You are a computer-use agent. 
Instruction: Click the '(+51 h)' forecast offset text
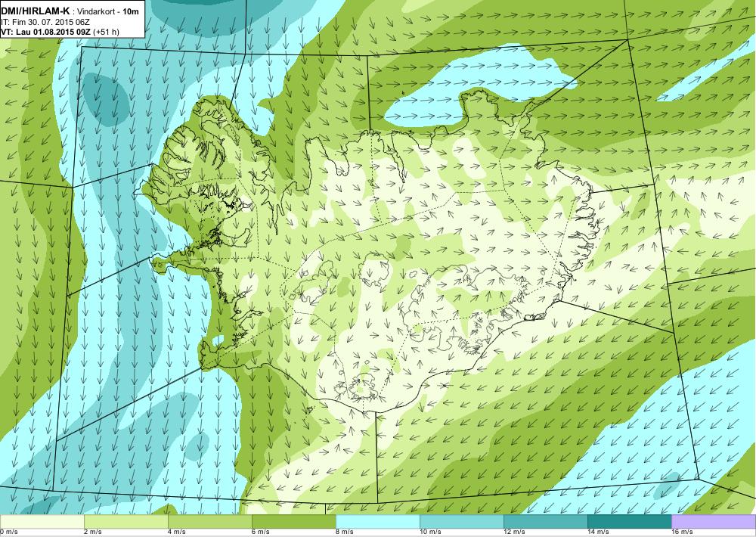106,33
